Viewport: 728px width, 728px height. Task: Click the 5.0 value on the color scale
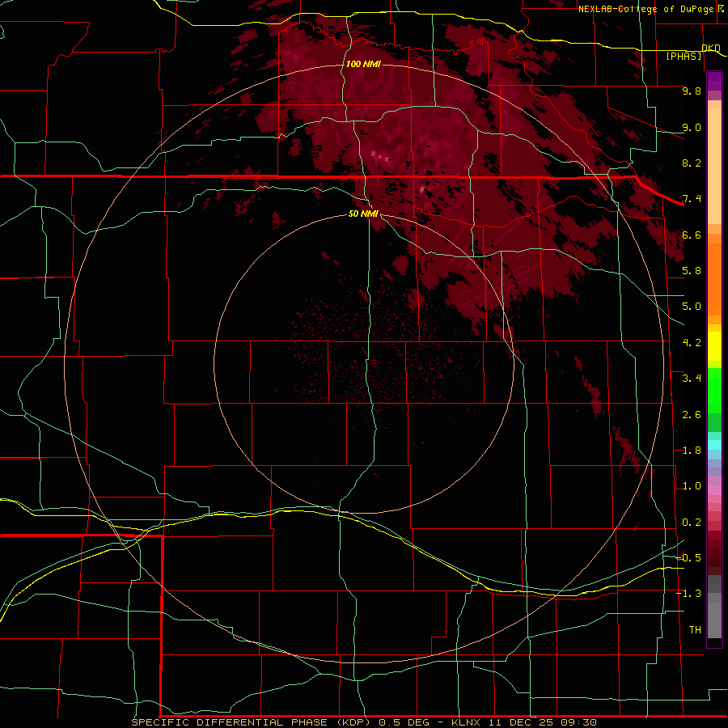tap(692, 307)
